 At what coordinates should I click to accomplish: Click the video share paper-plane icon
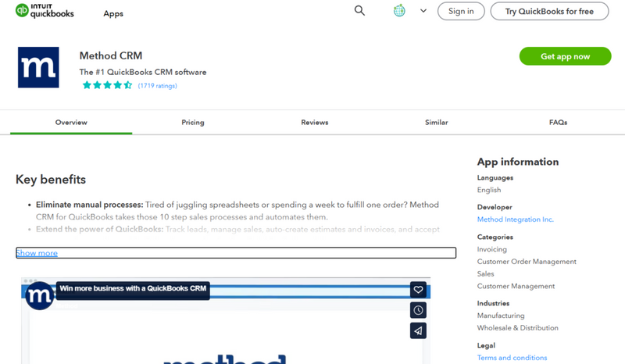tap(418, 330)
